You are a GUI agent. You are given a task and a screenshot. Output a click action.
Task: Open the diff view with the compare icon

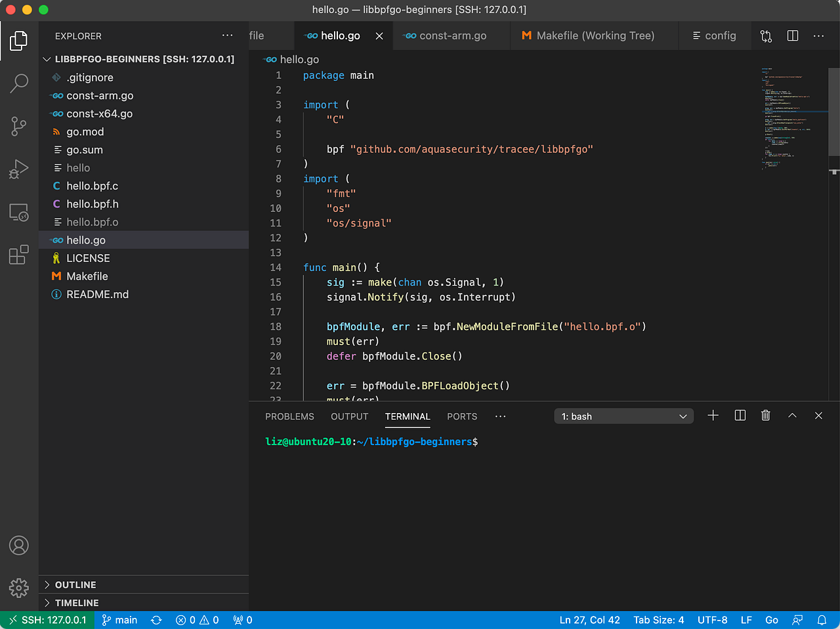point(766,36)
